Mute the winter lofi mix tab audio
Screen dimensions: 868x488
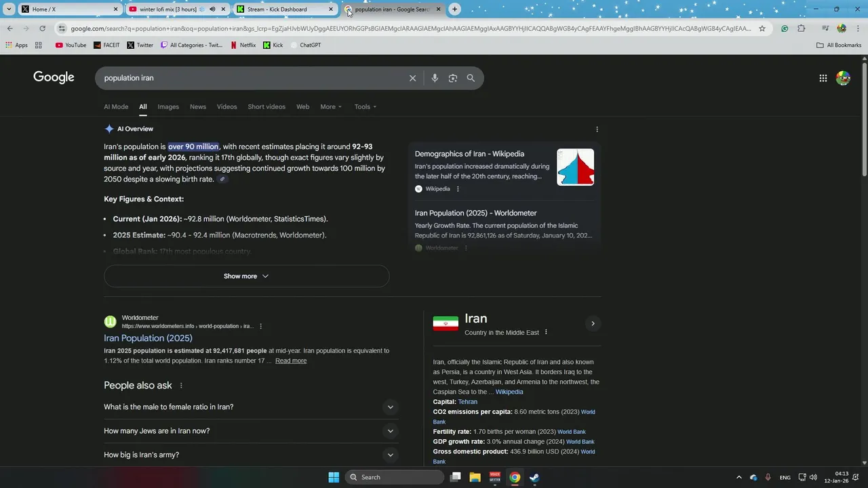pos(212,9)
